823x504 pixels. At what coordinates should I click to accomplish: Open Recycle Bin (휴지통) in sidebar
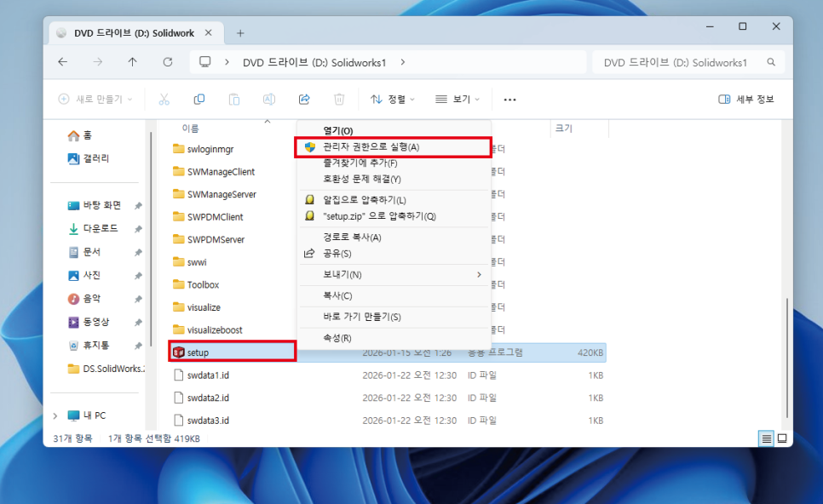(89, 345)
